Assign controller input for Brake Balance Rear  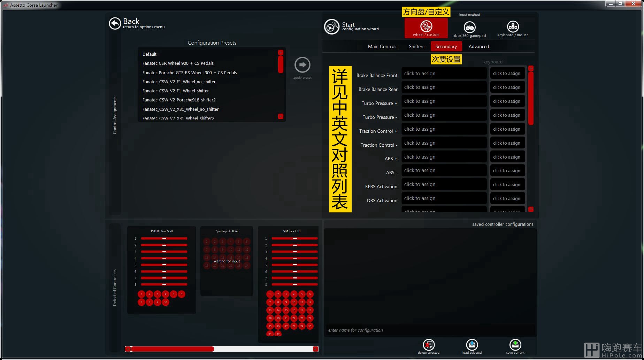(444, 87)
